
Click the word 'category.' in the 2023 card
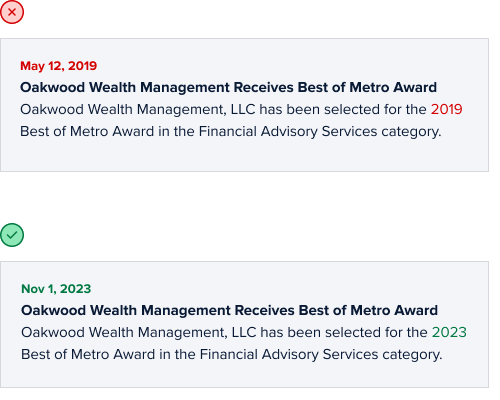click(412, 355)
